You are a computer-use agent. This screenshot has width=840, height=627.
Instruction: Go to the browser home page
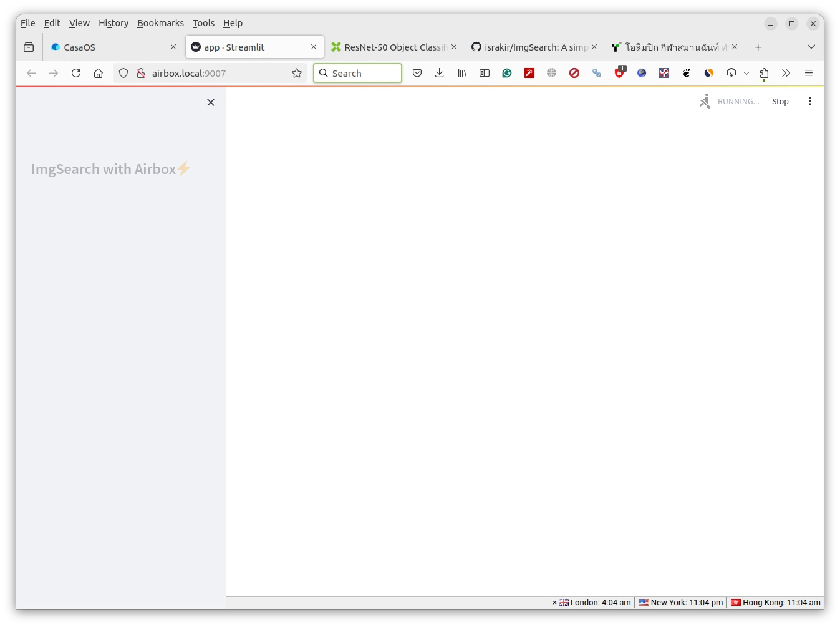pos(99,73)
